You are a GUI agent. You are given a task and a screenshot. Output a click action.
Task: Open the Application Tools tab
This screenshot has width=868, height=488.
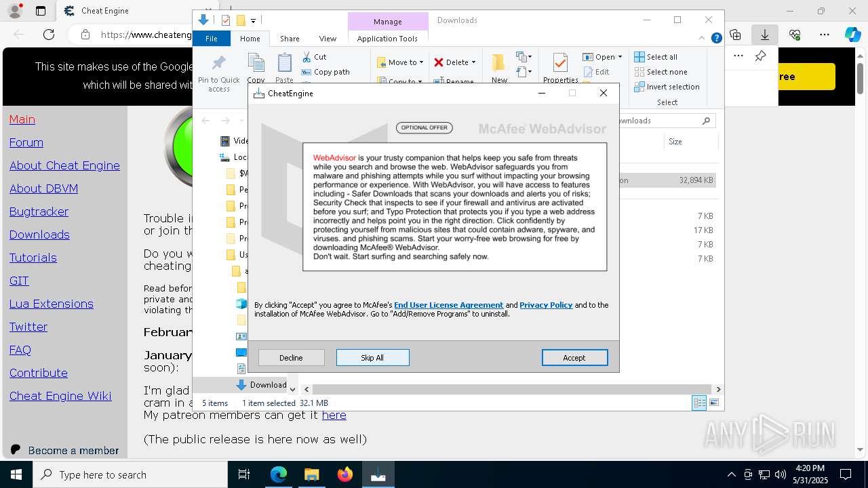(387, 39)
